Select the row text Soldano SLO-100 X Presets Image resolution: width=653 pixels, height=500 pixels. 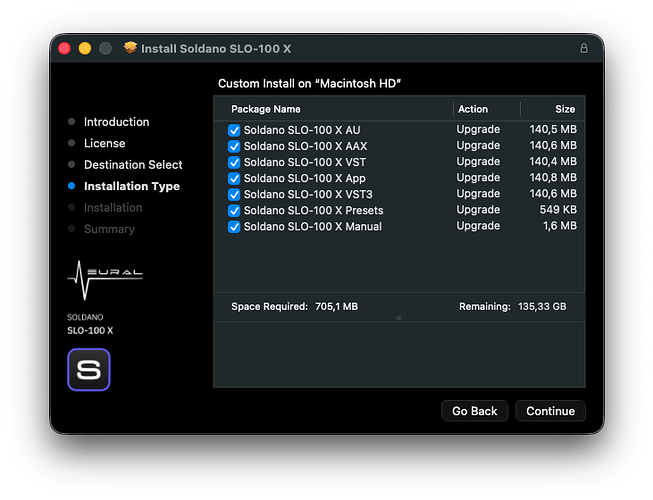(313, 211)
